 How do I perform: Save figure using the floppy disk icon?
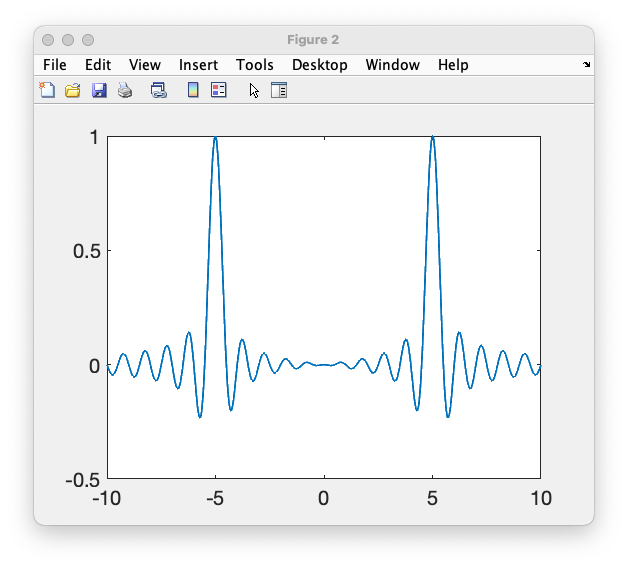click(99, 90)
